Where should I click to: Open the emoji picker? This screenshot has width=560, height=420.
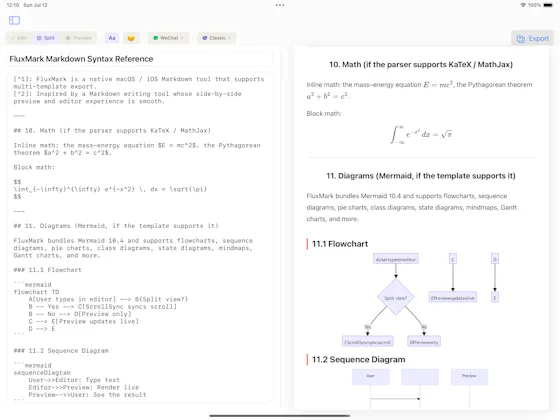coord(131,38)
